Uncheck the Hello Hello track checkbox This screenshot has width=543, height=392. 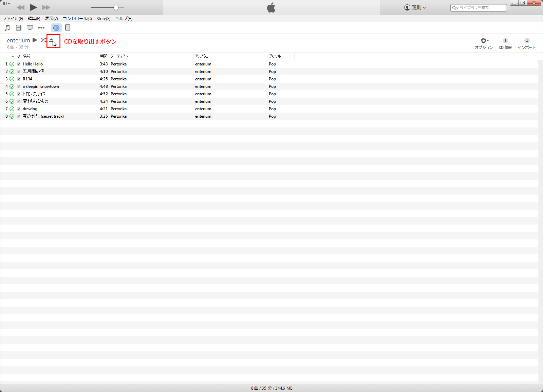(19, 64)
